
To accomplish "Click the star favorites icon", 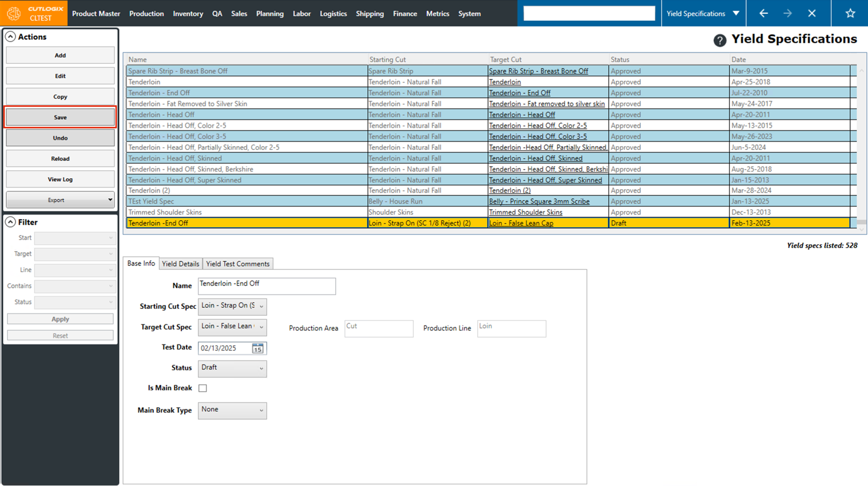I will [850, 13].
